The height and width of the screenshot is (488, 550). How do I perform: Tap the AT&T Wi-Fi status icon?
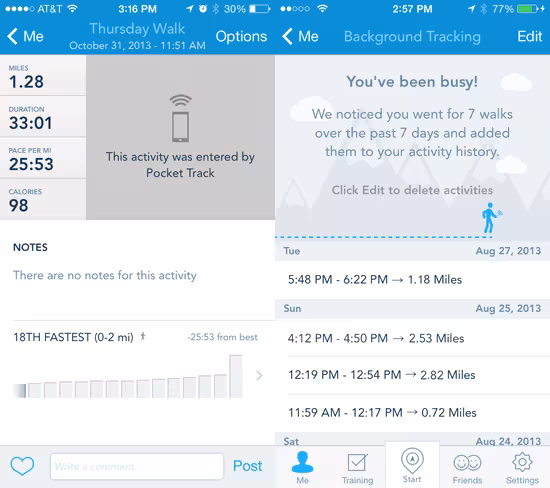pyautogui.click(x=73, y=8)
